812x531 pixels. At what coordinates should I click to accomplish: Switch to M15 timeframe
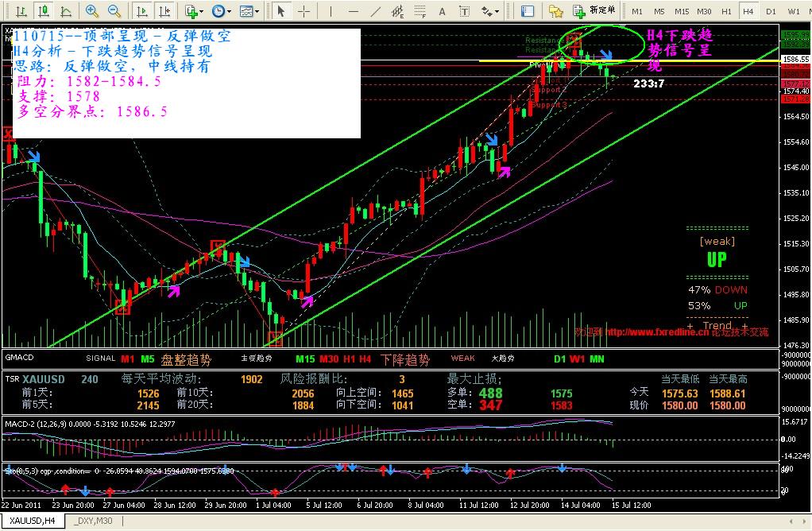[x=682, y=11]
